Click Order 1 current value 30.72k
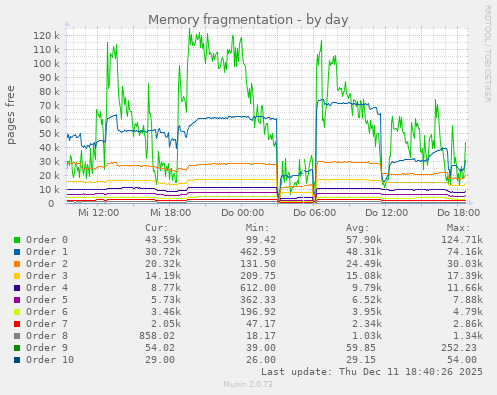This screenshot has height=395, width=497. point(163,252)
